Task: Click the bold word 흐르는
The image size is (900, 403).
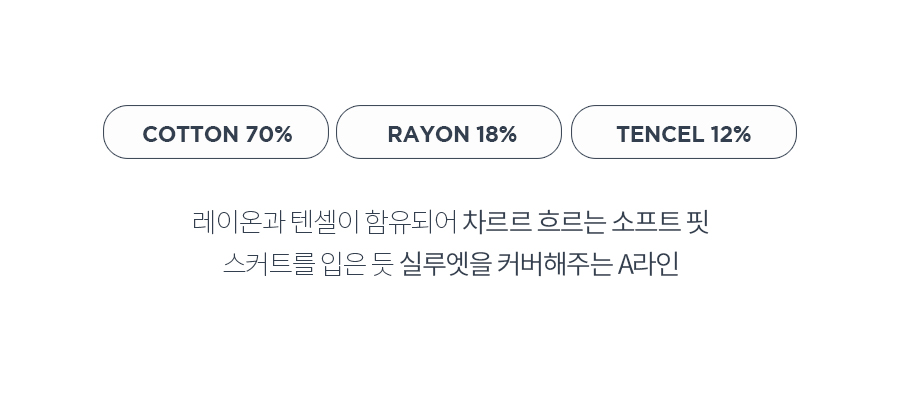Action: pos(572,222)
